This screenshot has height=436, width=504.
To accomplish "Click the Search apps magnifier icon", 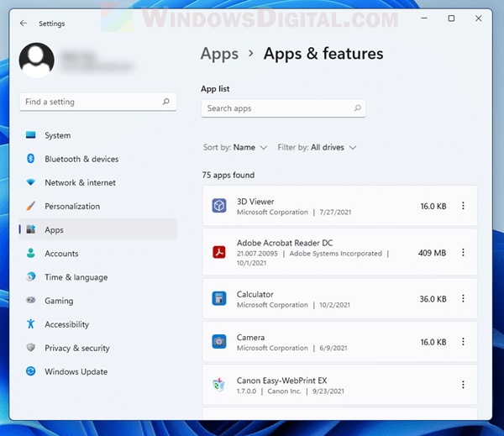I will 358,108.
